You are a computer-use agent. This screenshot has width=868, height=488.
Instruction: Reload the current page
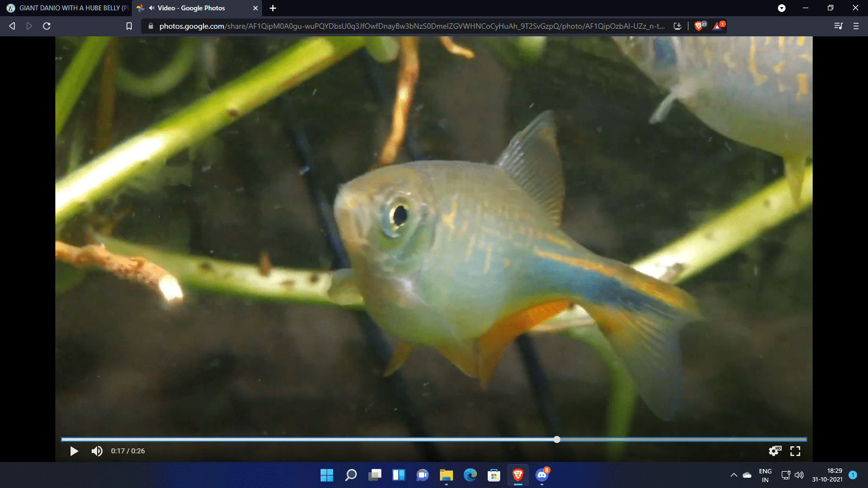[47, 26]
